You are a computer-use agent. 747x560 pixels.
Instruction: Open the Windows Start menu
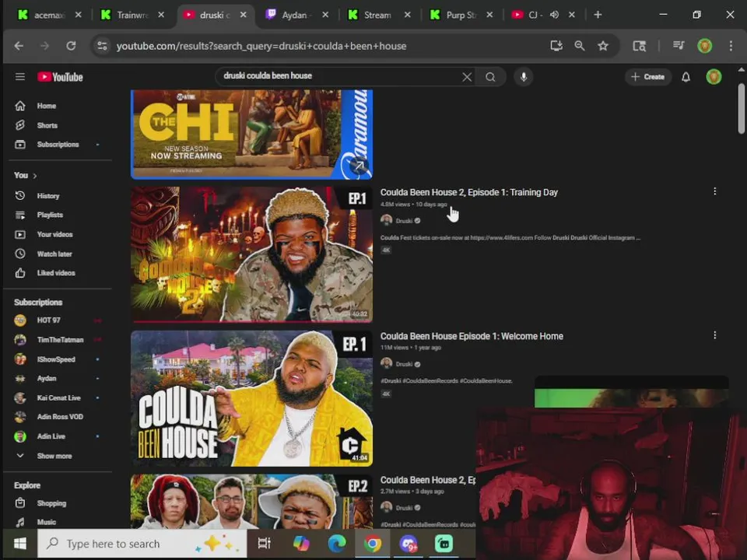[20, 544]
